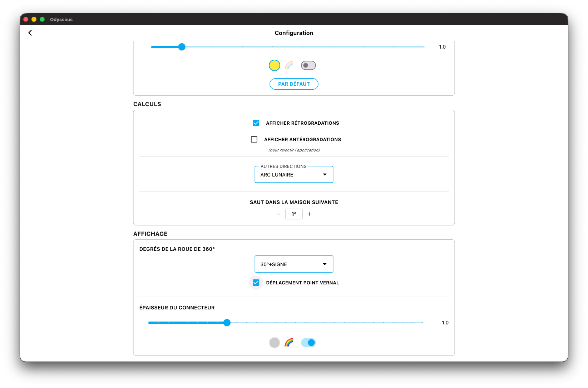
Task: Go back using the arrow icon
Action: click(x=30, y=33)
